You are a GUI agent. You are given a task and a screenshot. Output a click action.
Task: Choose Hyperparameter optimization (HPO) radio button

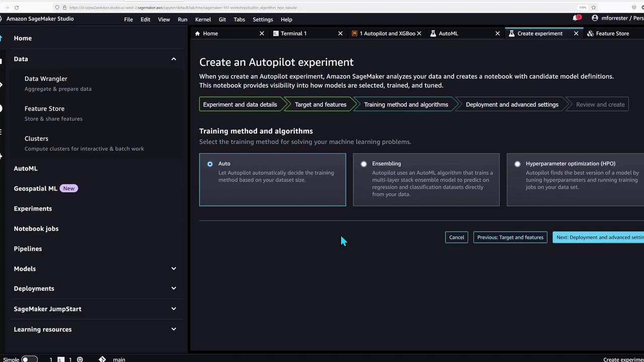coord(517,164)
